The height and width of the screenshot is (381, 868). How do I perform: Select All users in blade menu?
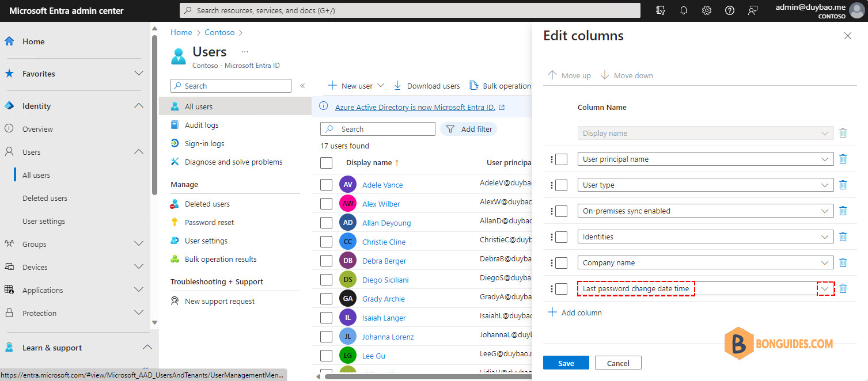(x=235, y=106)
